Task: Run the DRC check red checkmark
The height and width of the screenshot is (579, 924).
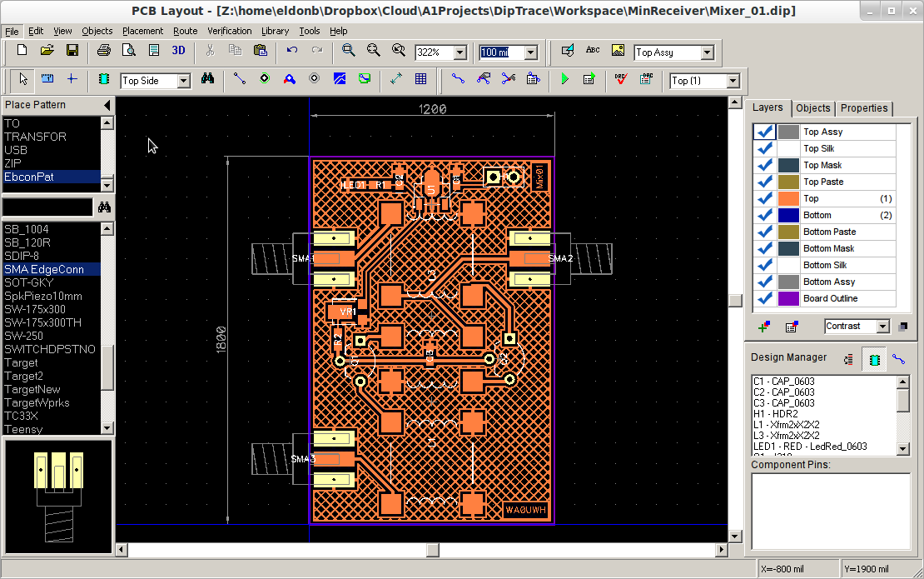Action: coord(620,79)
